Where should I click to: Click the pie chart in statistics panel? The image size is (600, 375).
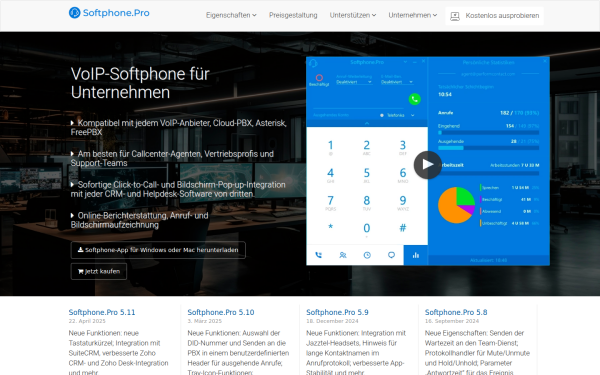457,205
